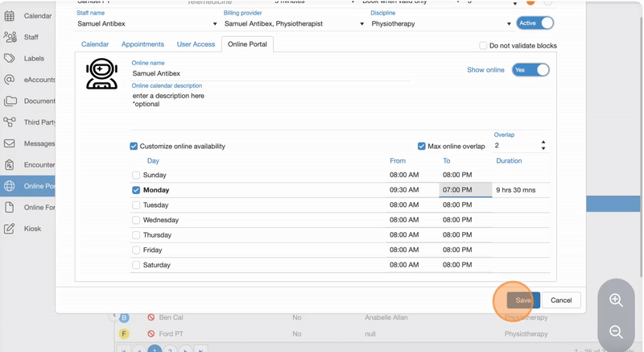Viewport: 644px width, 352px height.
Task: Check Do not validate blocks box
Action: (483, 46)
